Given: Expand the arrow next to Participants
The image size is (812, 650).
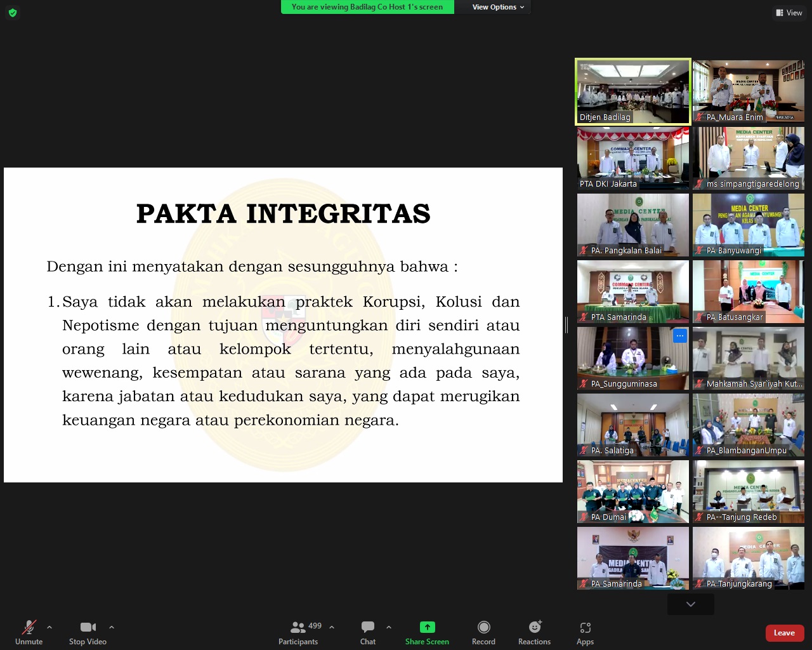Looking at the screenshot, I should coord(332,627).
